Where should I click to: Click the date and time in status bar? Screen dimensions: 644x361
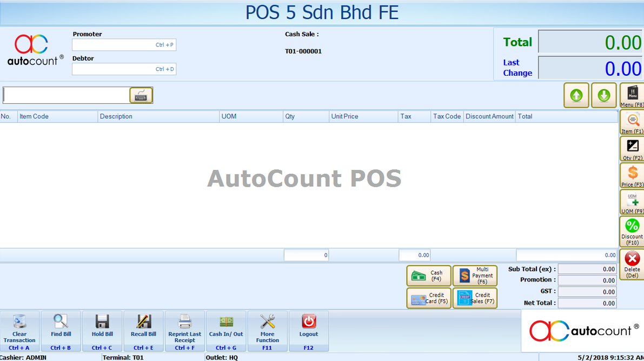tap(610, 357)
